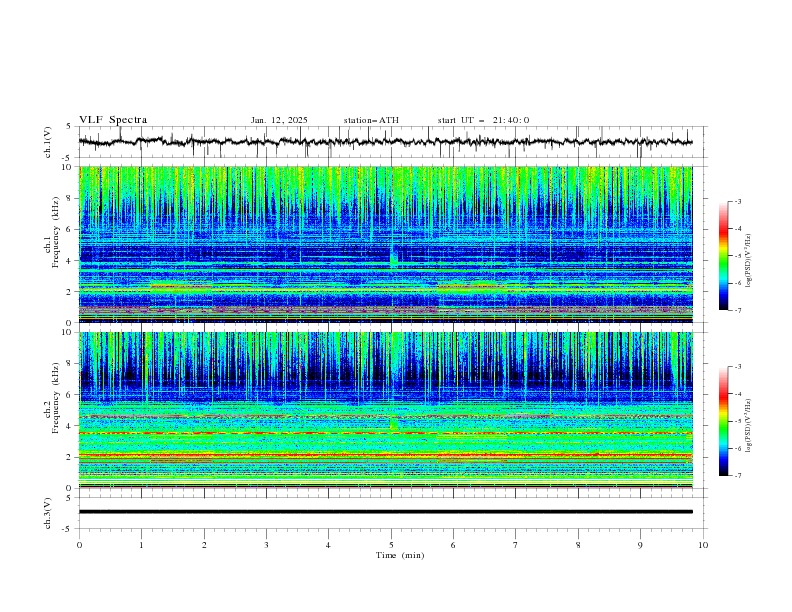Click the "5" tick on the ch.1(V) axis
The image size is (792, 612).
[69, 127]
